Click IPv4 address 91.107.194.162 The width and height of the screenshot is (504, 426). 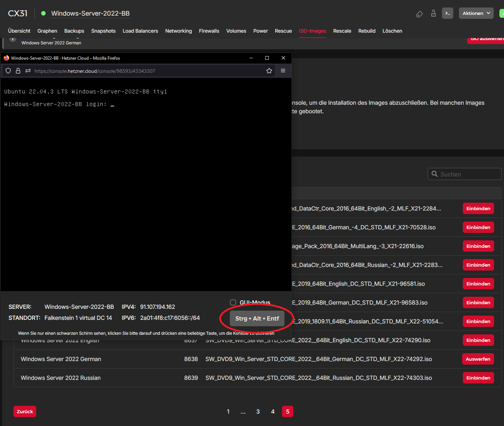pos(157,307)
